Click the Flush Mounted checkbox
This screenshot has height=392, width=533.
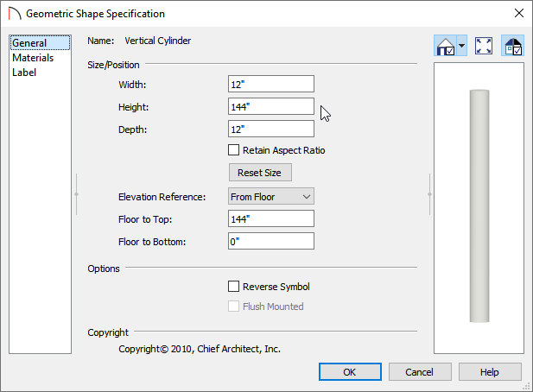coord(233,306)
